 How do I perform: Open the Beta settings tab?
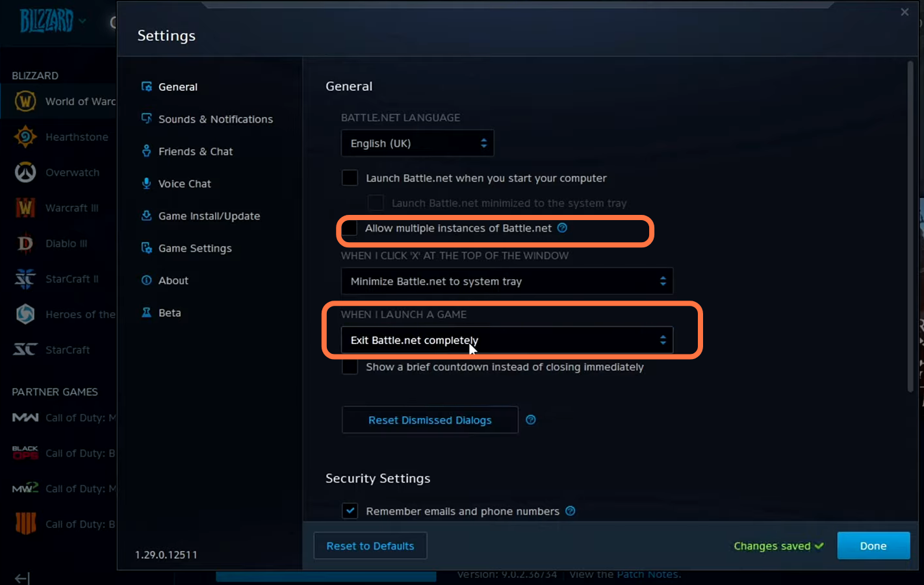pos(161,313)
